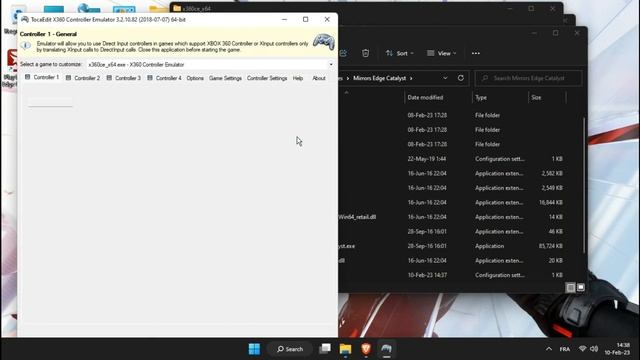The height and width of the screenshot is (360, 640).
Task: Click the FRA language indicator
Action: coord(565,349)
